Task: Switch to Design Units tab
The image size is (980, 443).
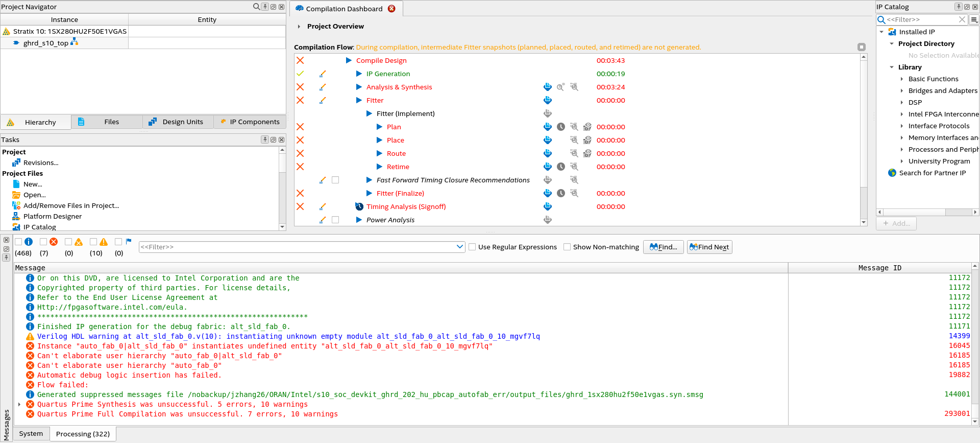Action: tap(178, 122)
